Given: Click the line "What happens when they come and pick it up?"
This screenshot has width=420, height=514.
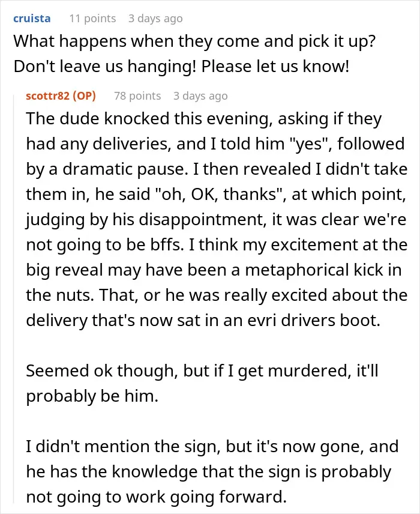Looking at the screenshot, I should coord(194,41).
